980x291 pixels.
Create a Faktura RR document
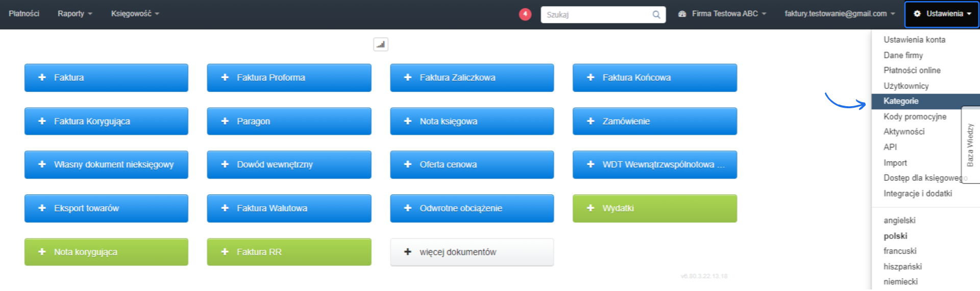pos(289,252)
